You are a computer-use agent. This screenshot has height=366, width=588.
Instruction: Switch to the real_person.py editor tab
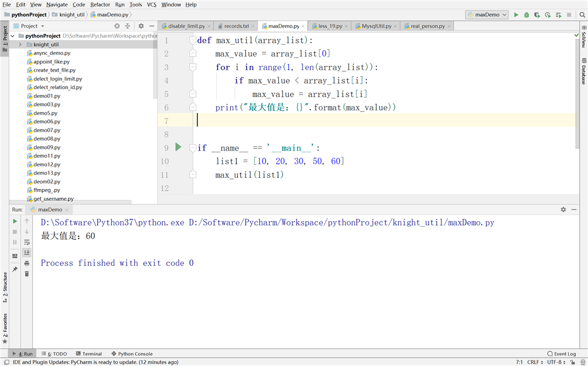[x=427, y=26]
